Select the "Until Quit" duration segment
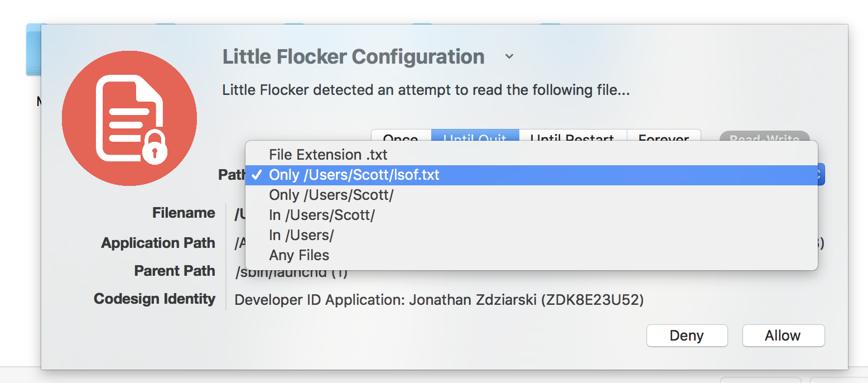868x383 pixels. tap(475, 137)
